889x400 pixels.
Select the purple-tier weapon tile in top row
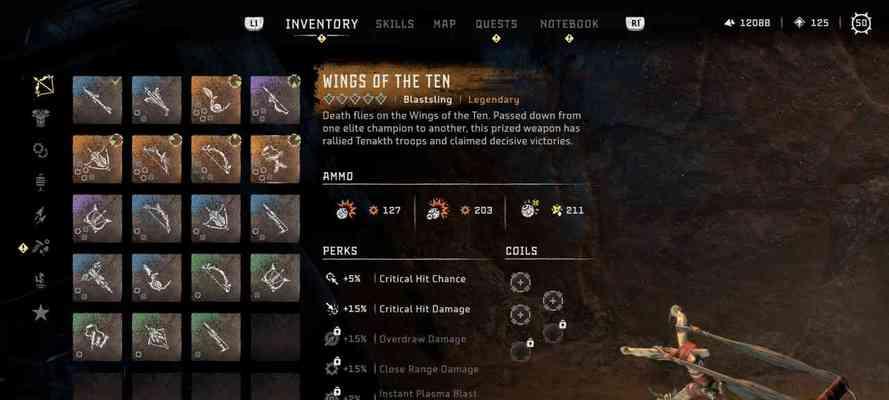[275, 100]
